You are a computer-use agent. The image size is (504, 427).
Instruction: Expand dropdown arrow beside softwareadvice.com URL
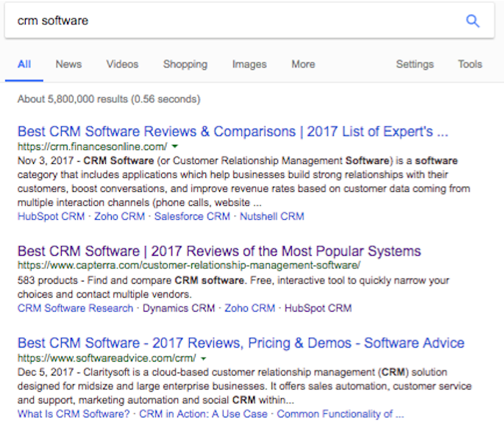(x=203, y=359)
